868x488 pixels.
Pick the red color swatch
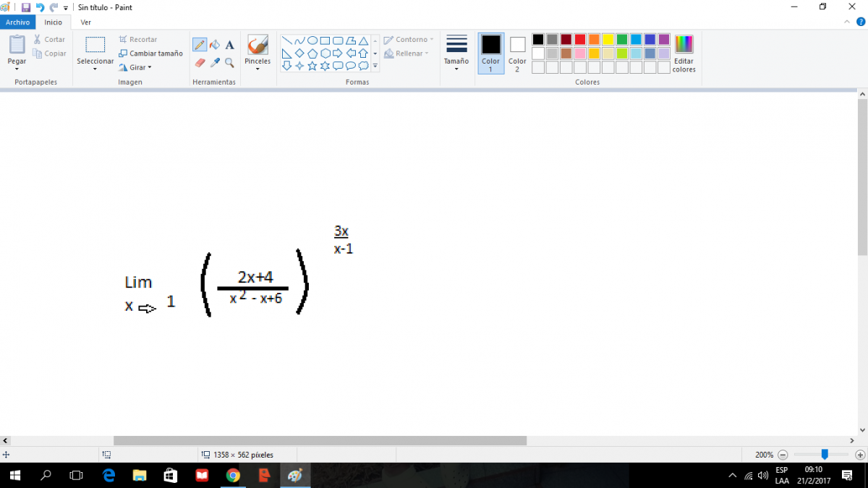pyautogui.click(x=580, y=40)
